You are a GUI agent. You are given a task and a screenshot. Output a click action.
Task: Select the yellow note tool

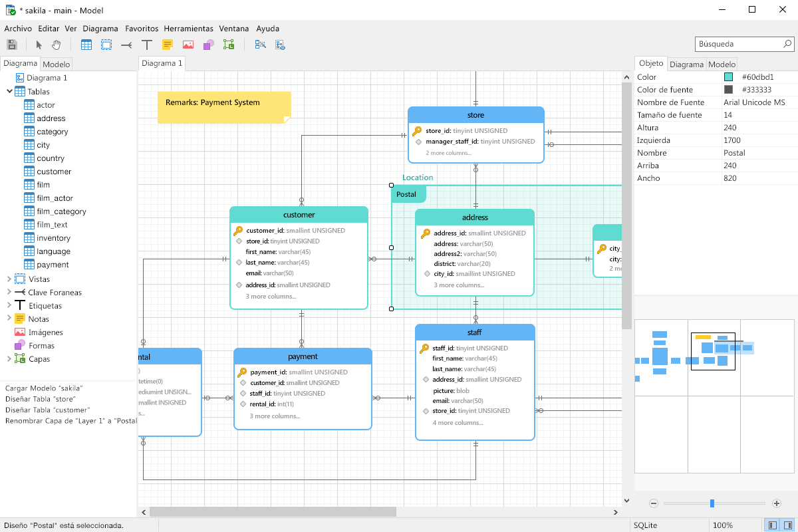coord(168,45)
